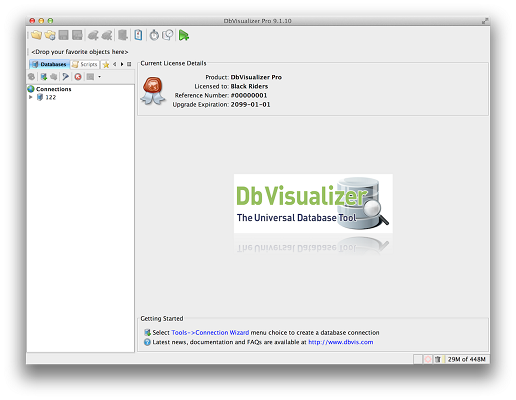Click the green play arrow icon
Image resolution: width=516 pixels, height=400 pixels.
click(x=184, y=35)
